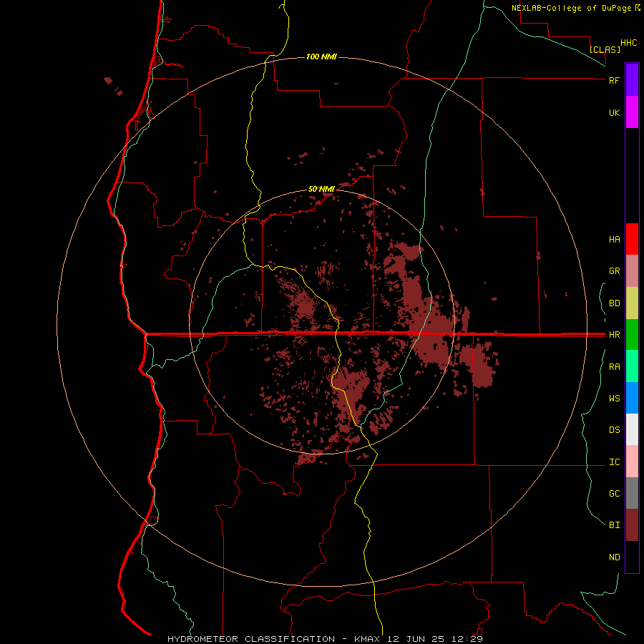Click the RA legend label
644x644 pixels.
(614, 367)
